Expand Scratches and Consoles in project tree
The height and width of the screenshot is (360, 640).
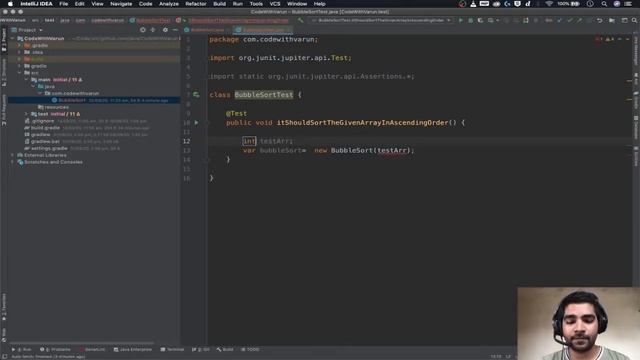[13, 162]
